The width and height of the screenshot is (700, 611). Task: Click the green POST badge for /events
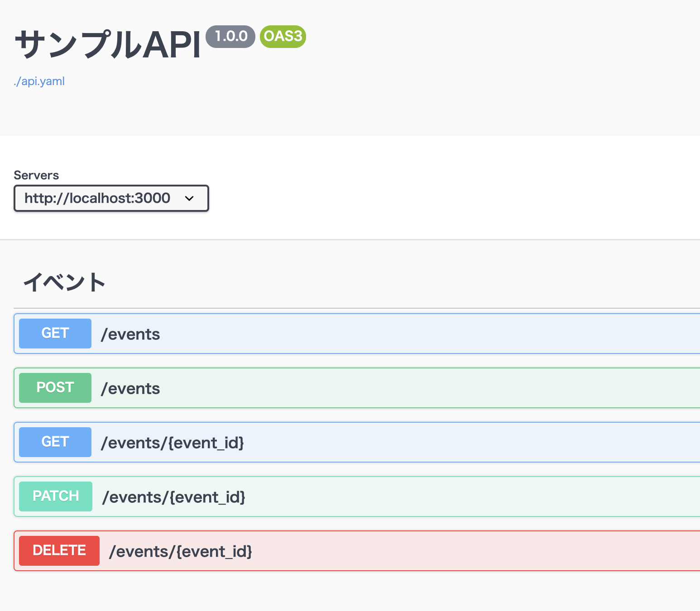(55, 388)
